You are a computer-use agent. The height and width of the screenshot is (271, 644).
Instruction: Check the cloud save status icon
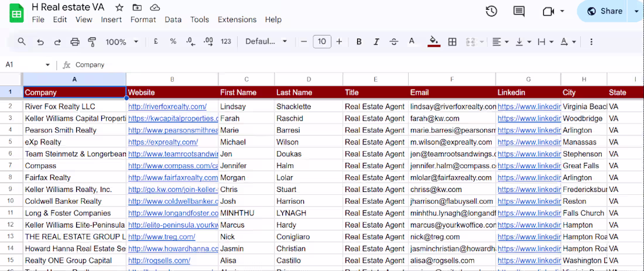[x=155, y=8]
